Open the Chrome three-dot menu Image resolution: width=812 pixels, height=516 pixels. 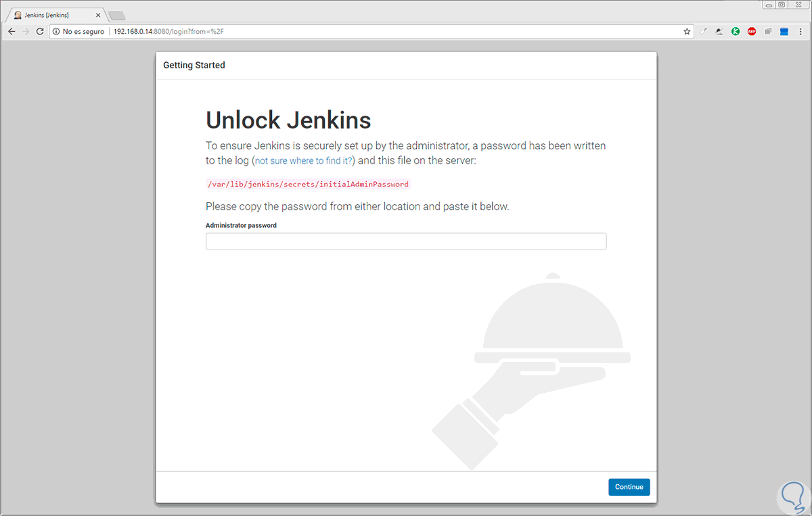(800, 31)
